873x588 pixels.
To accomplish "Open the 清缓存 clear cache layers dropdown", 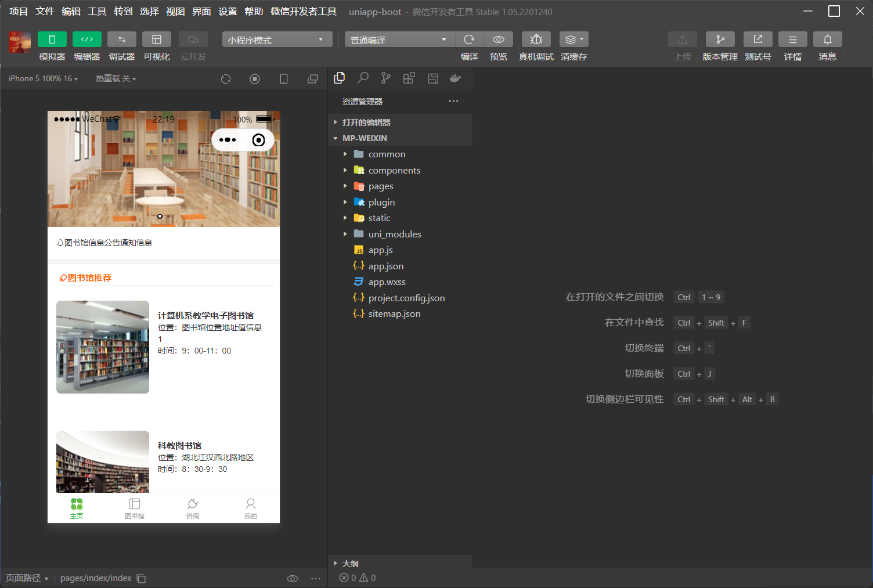I will (574, 39).
